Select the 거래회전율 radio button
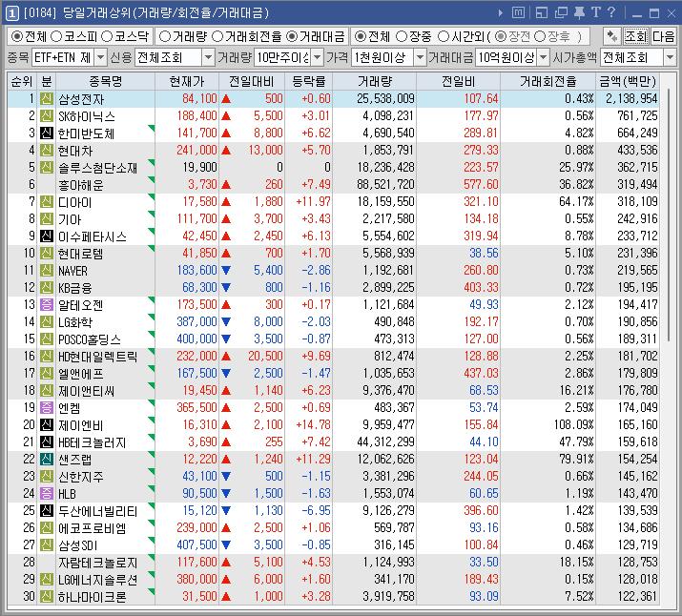Image resolution: width=682 pixels, height=616 pixels. click(217, 36)
